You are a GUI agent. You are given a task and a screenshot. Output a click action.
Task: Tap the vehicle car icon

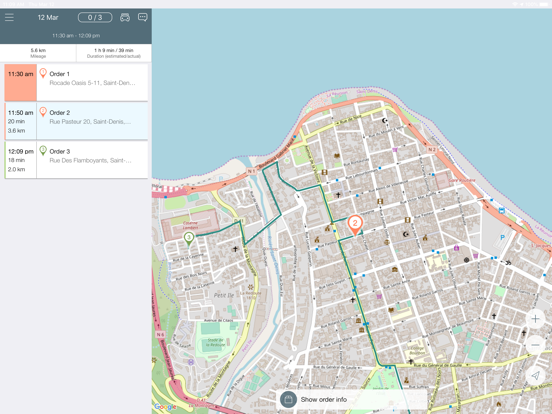(125, 17)
